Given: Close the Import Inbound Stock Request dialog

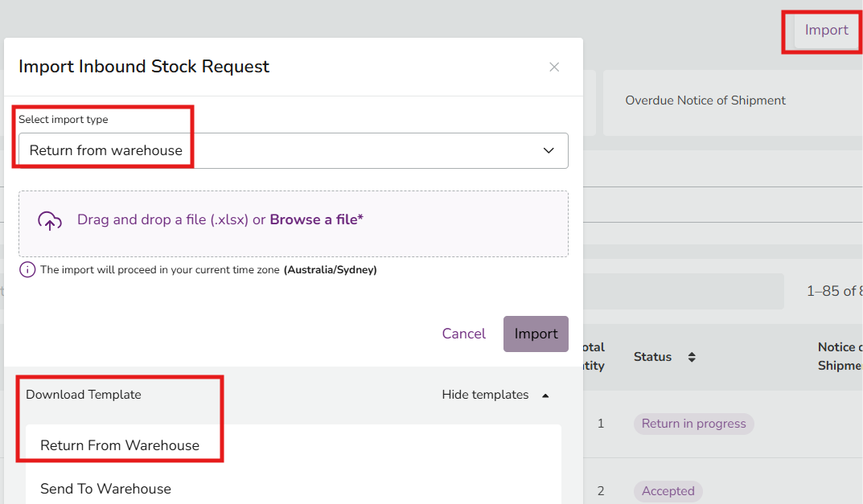Looking at the screenshot, I should 554,68.
